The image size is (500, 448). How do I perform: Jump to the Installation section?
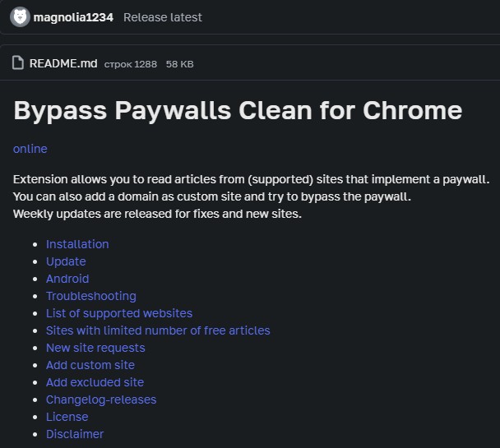pyautogui.click(x=77, y=244)
